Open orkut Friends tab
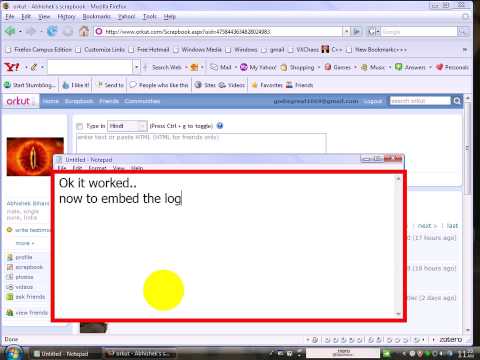 click(x=109, y=101)
